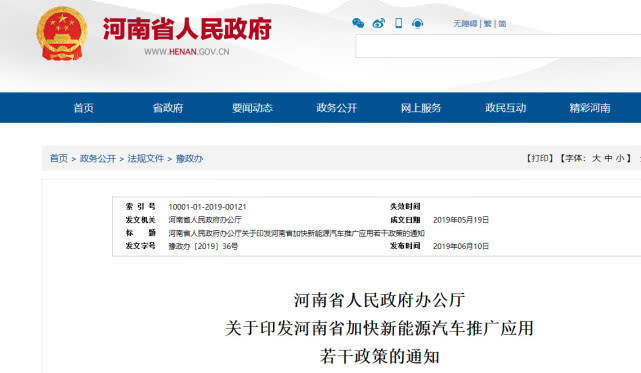This screenshot has width=641, height=373.
Task: Click 豫政办 in the breadcrumb
Action: 189,158
